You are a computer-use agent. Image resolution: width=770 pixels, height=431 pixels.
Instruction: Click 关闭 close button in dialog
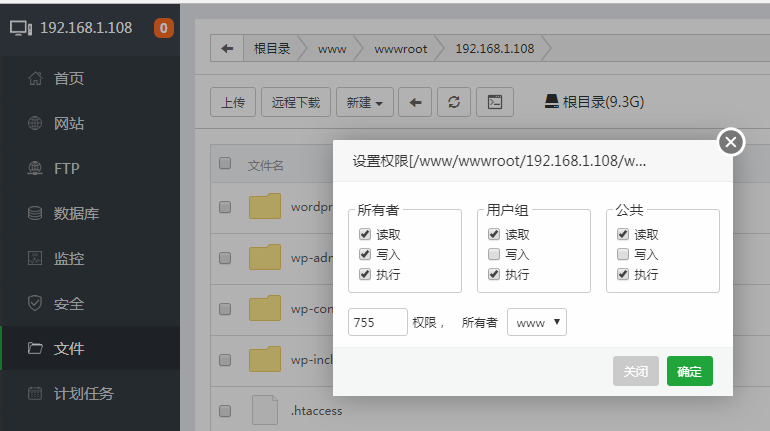click(635, 371)
